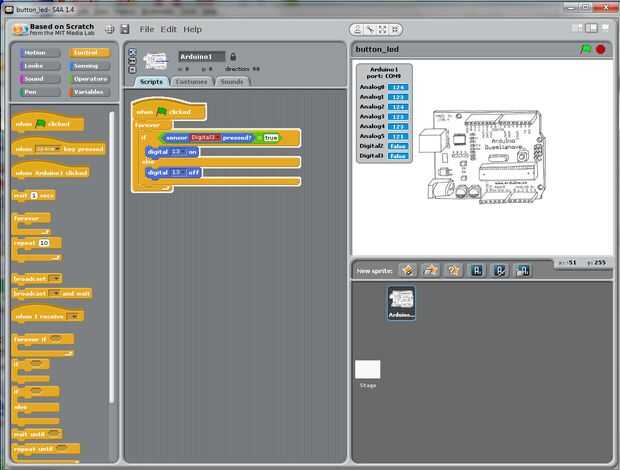Open the Help menu
620x470 pixels.
(x=193, y=29)
